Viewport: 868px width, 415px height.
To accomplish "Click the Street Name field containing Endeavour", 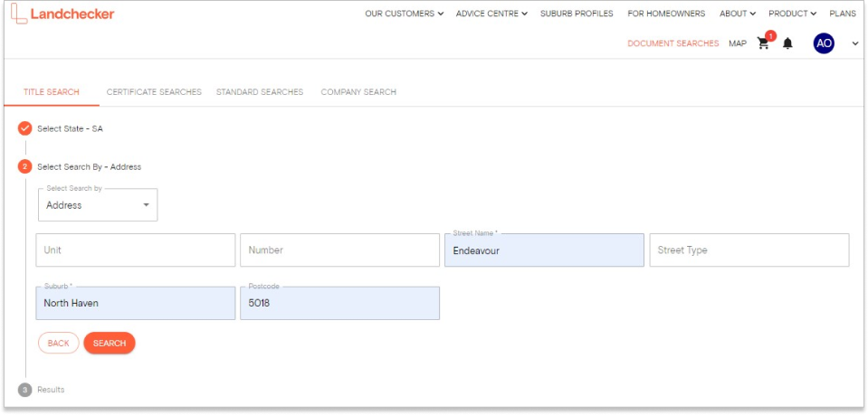I will pyautogui.click(x=544, y=250).
